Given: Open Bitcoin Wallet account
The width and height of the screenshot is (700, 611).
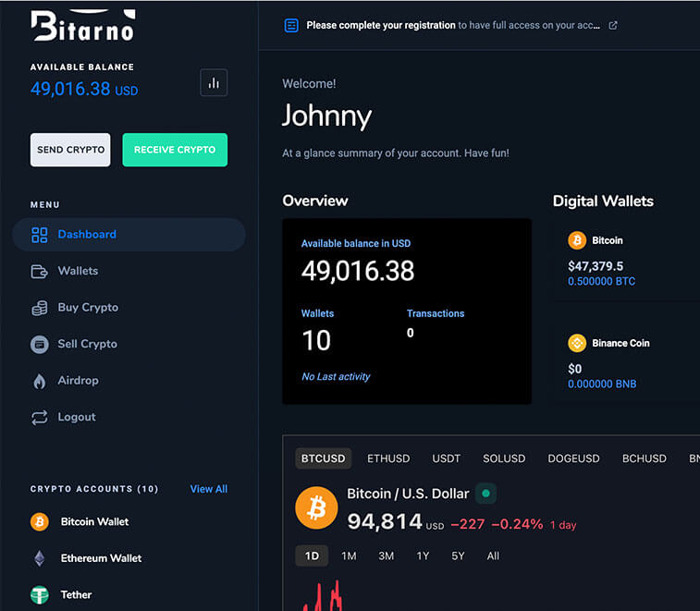Looking at the screenshot, I should click(94, 521).
